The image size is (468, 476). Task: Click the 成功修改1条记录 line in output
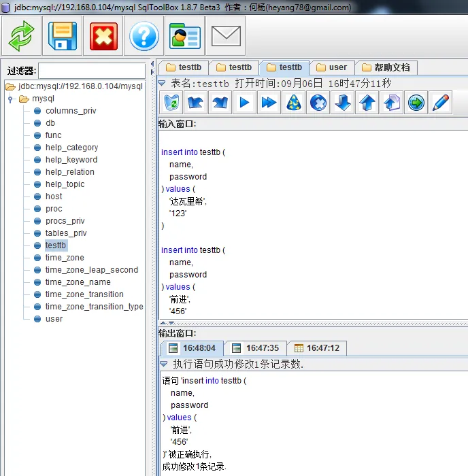(x=194, y=466)
